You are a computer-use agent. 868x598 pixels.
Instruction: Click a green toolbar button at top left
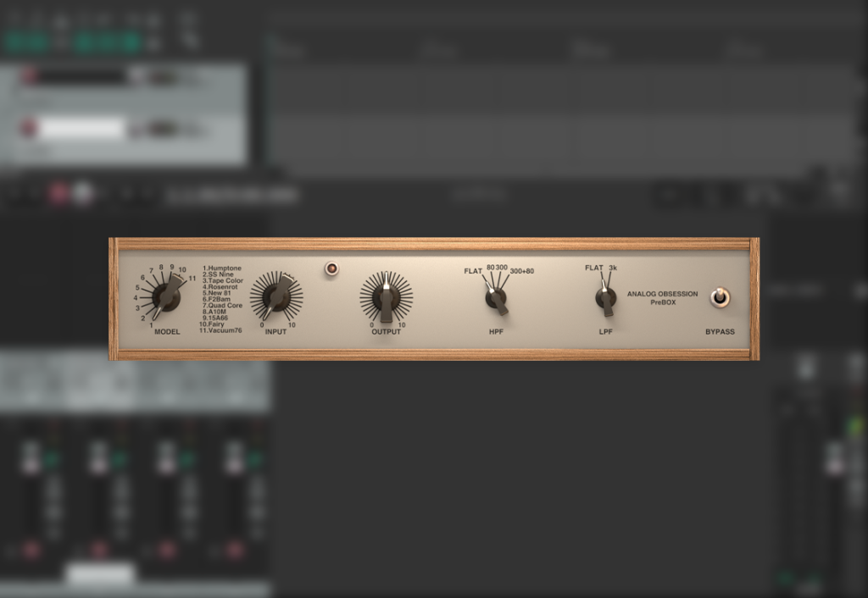click(x=14, y=36)
